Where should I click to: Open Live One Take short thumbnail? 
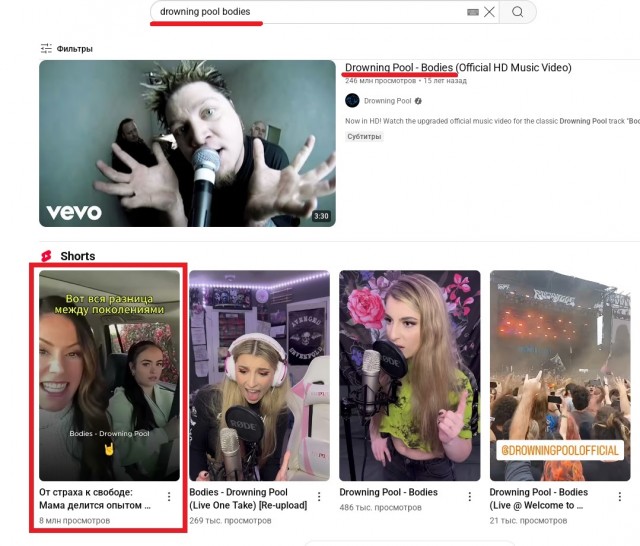[260, 375]
